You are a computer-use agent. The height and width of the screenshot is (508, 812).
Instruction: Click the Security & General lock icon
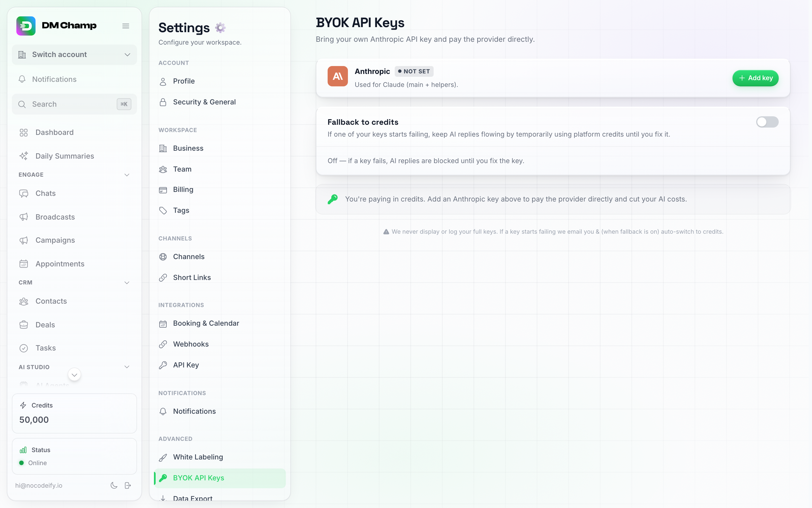[x=163, y=102]
